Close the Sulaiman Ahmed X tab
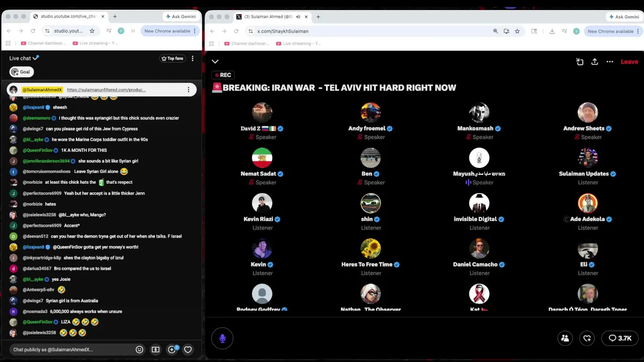The width and height of the screenshot is (644, 362). [306, 17]
